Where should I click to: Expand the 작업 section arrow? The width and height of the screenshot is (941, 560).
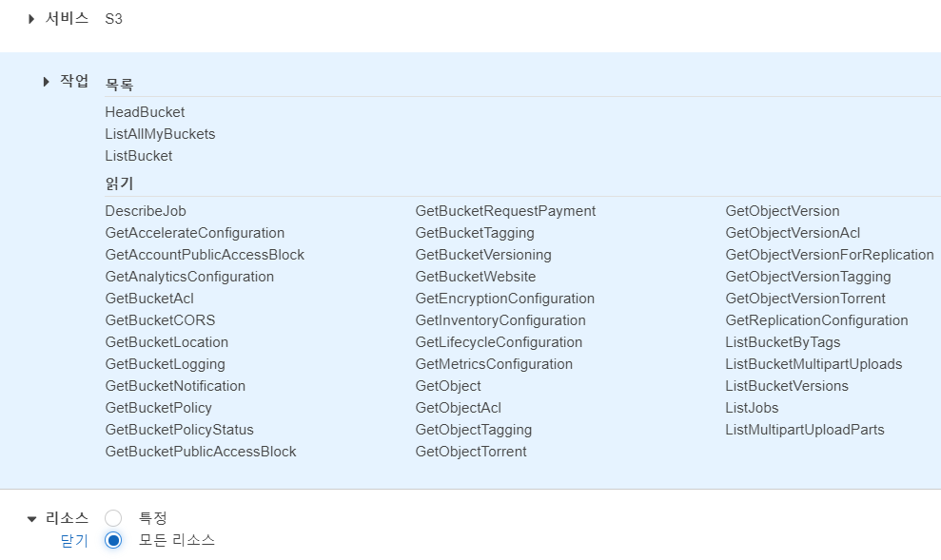click(x=46, y=82)
